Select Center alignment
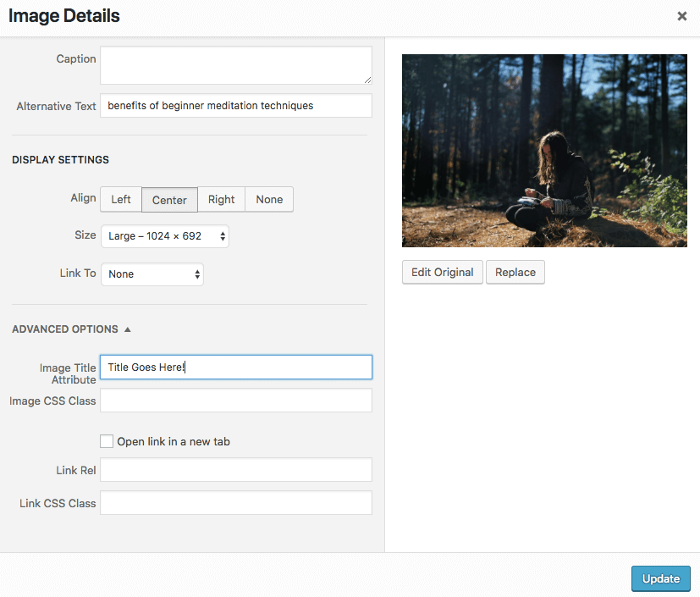Image resolution: width=700 pixels, height=597 pixels. coord(169,200)
